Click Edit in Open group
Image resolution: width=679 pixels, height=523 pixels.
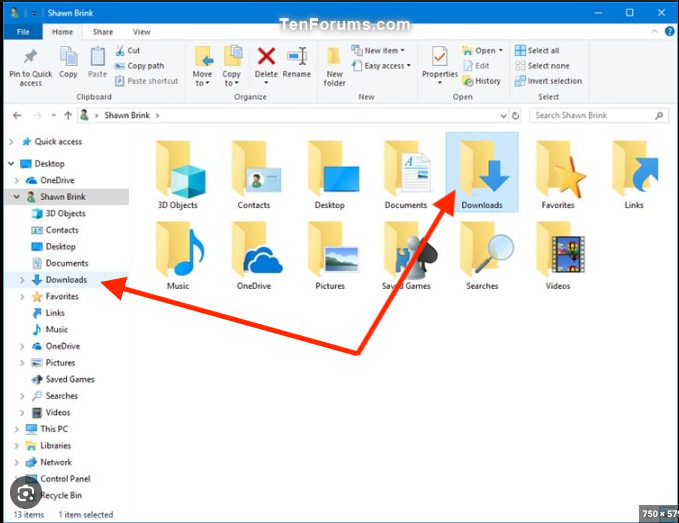click(476, 66)
